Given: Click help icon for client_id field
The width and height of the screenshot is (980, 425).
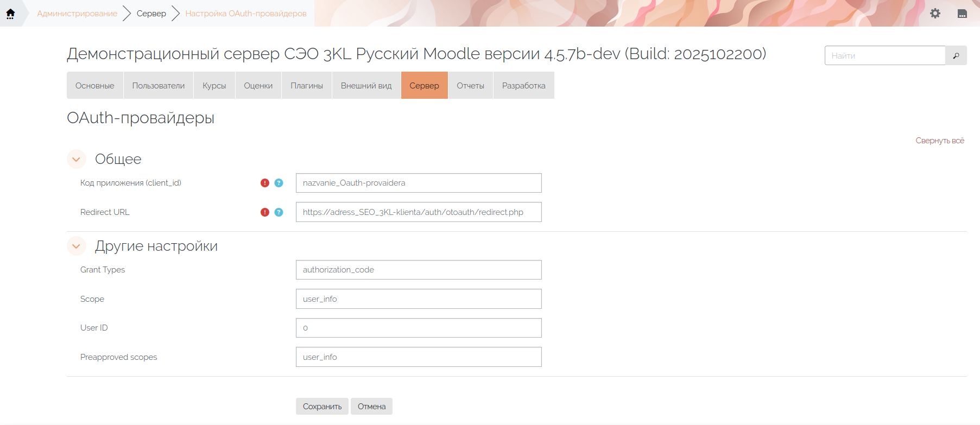Looking at the screenshot, I should pyautogui.click(x=279, y=183).
